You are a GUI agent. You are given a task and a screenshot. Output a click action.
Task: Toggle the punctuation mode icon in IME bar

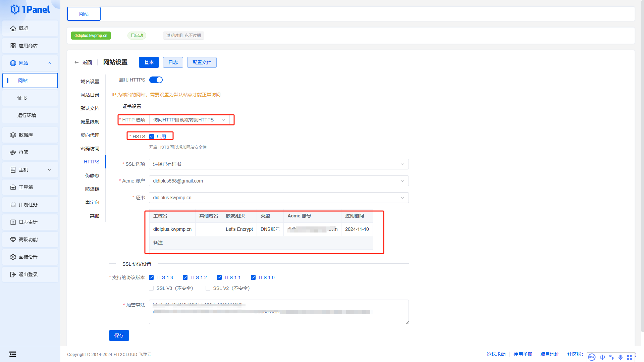coord(611,357)
